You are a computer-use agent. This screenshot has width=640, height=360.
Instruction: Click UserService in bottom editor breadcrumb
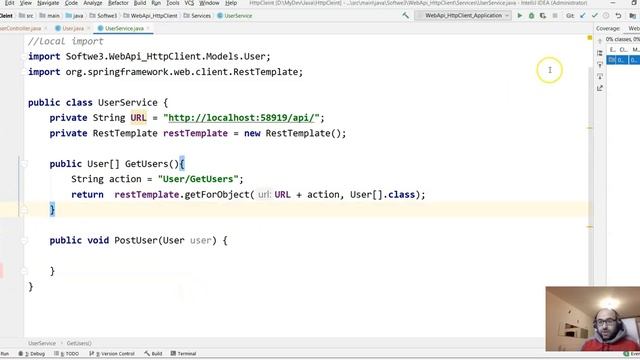tap(42, 343)
